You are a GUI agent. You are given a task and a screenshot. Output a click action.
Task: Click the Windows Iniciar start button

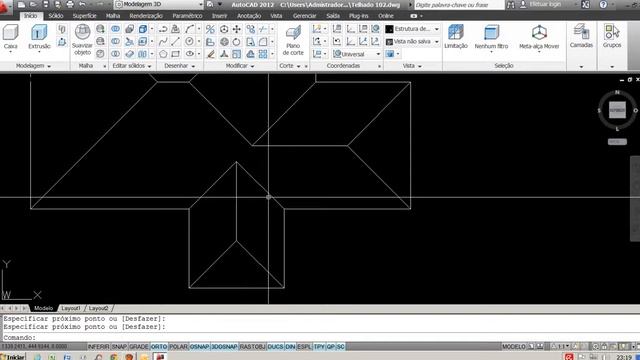pyautogui.click(x=13, y=357)
